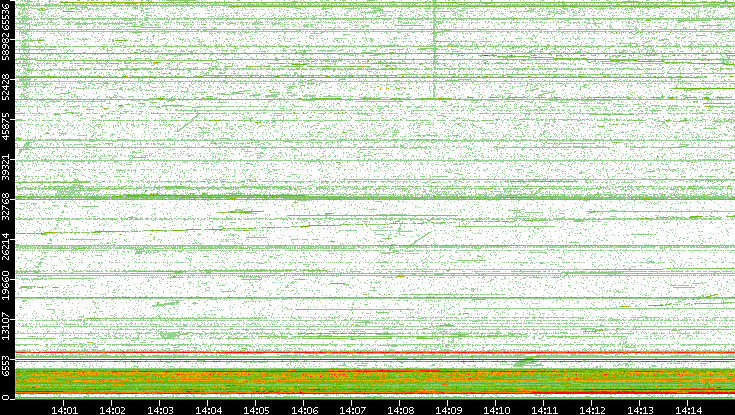Click the 14:02 time axis label
This screenshot has width=735, height=415.
click(x=112, y=410)
